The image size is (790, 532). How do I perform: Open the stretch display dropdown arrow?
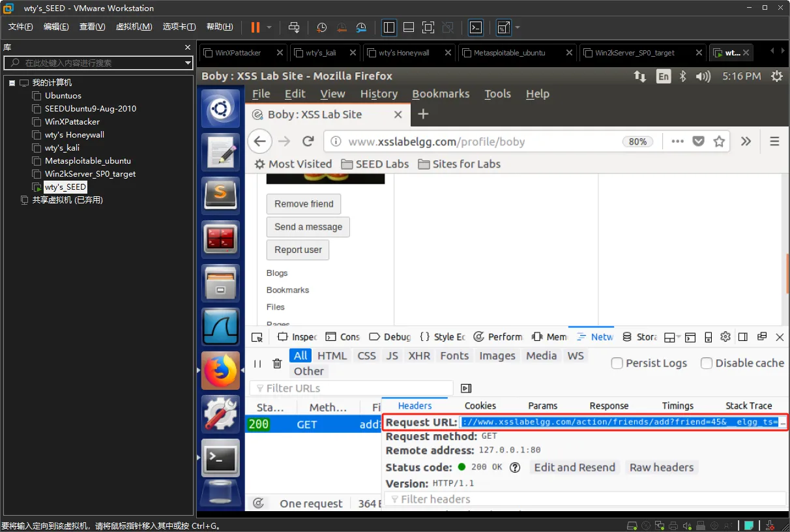(x=518, y=27)
